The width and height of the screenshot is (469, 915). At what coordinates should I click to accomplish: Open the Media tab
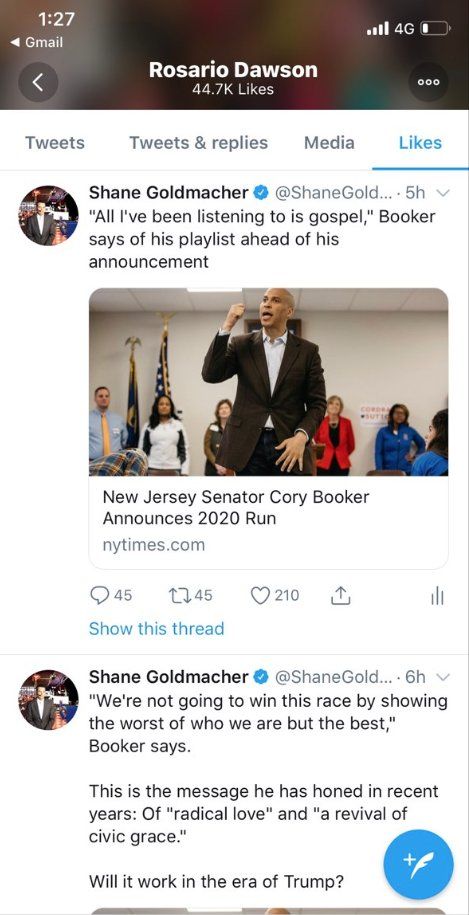tap(329, 143)
